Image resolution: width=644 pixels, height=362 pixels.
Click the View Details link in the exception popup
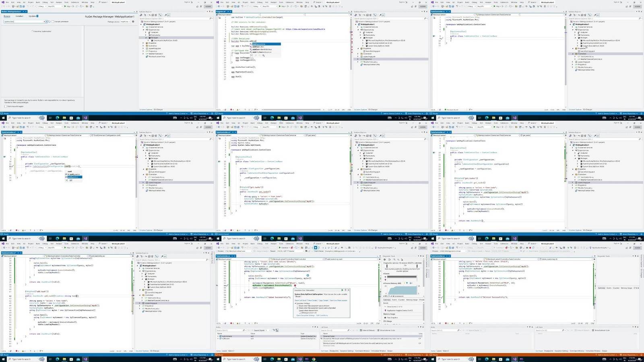point(313,300)
